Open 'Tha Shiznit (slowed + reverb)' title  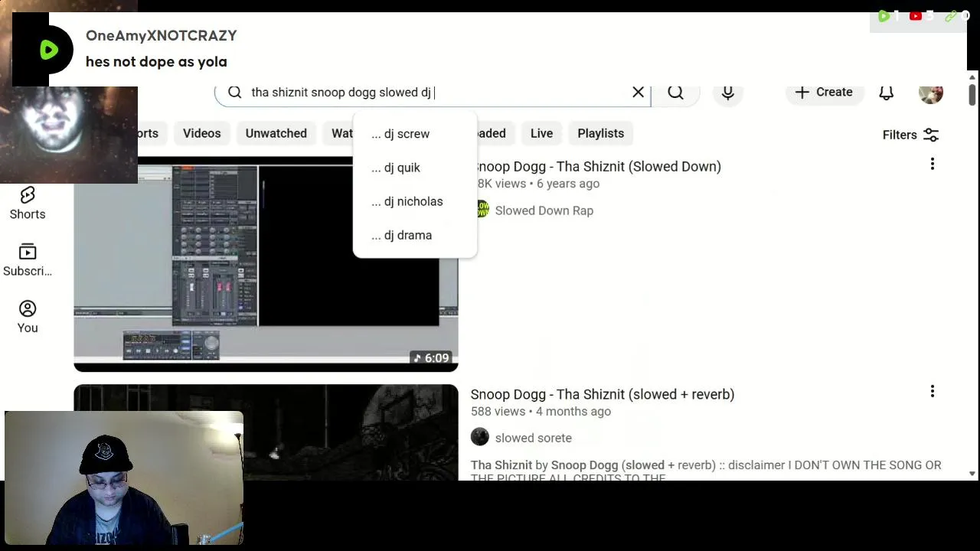tap(603, 394)
